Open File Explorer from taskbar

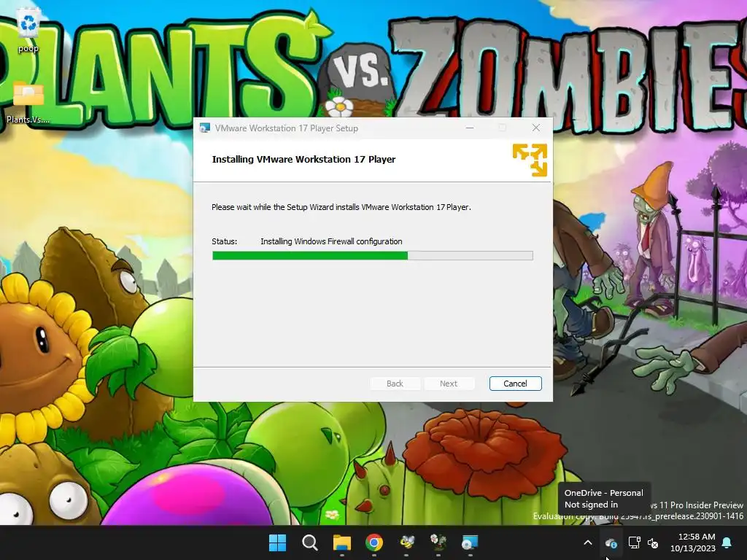pyautogui.click(x=341, y=542)
